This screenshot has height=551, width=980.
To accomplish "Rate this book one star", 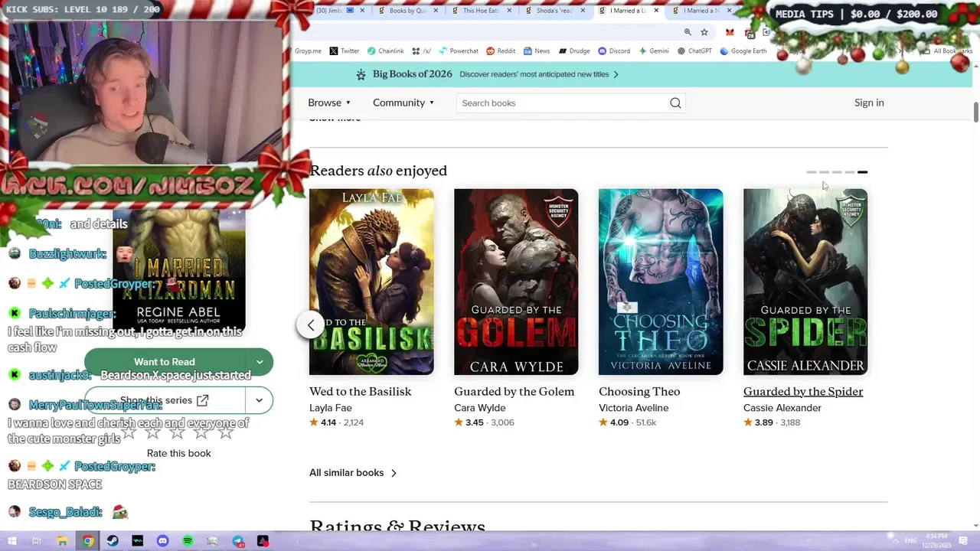I will coord(129,433).
